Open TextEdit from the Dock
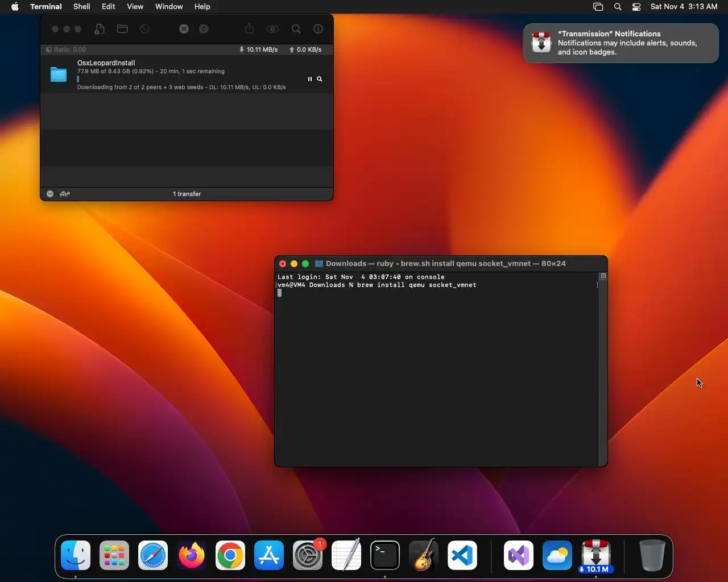Image resolution: width=728 pixels, height=582 pixels. pyautogui.click(x=346, y=555)
